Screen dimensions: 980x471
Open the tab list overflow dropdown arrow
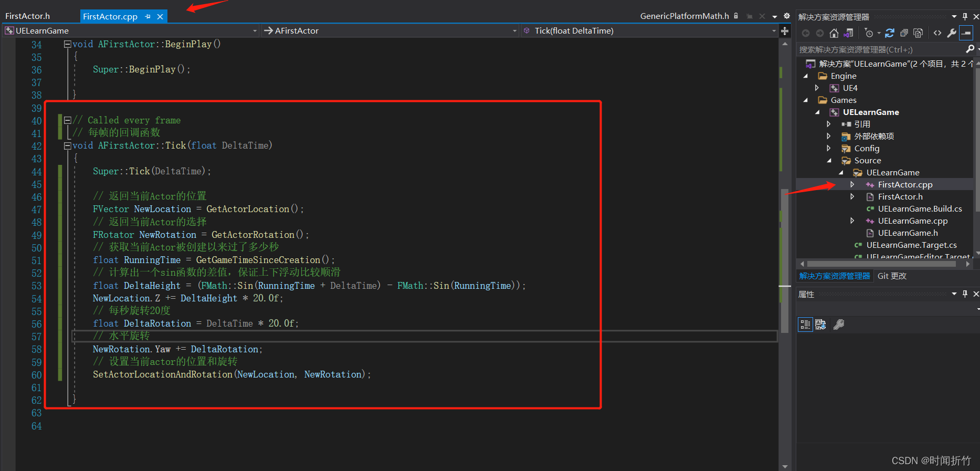tap(775, 17)
